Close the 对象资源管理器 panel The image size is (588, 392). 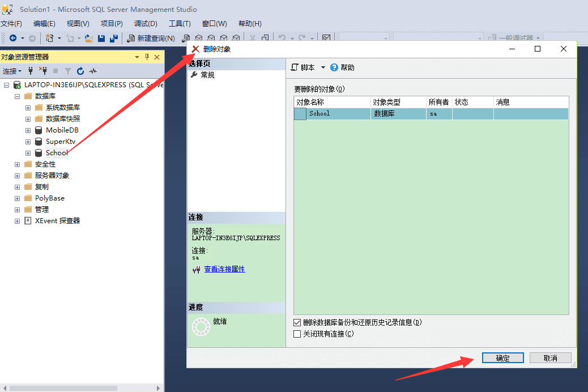click(157, 57)
